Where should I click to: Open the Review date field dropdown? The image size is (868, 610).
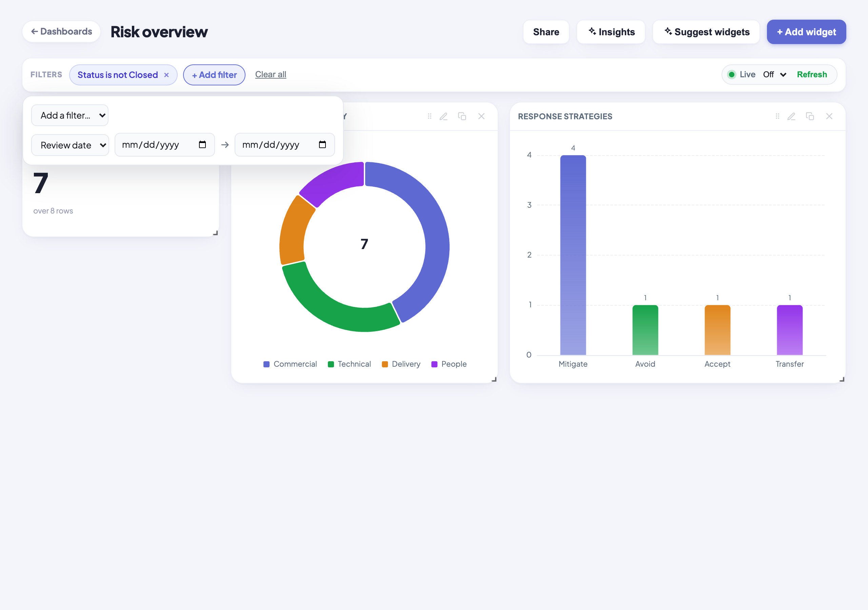pyautogui.click(x=70, y=145)
